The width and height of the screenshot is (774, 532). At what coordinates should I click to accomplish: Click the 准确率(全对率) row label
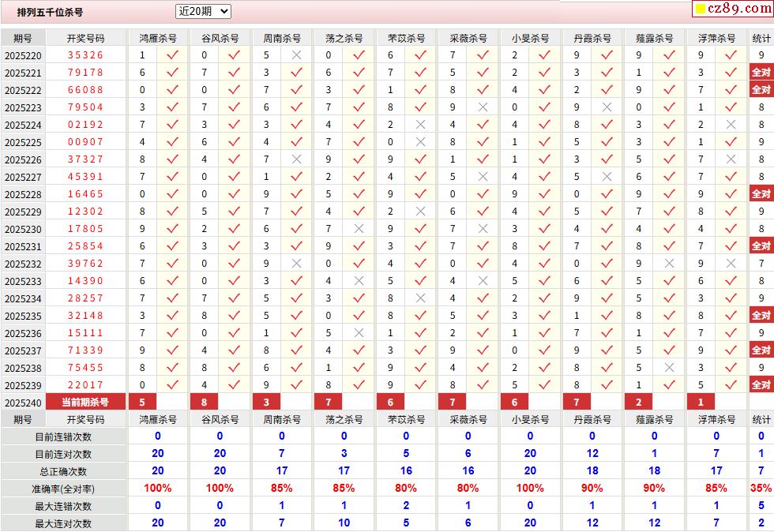pos(63,489)
